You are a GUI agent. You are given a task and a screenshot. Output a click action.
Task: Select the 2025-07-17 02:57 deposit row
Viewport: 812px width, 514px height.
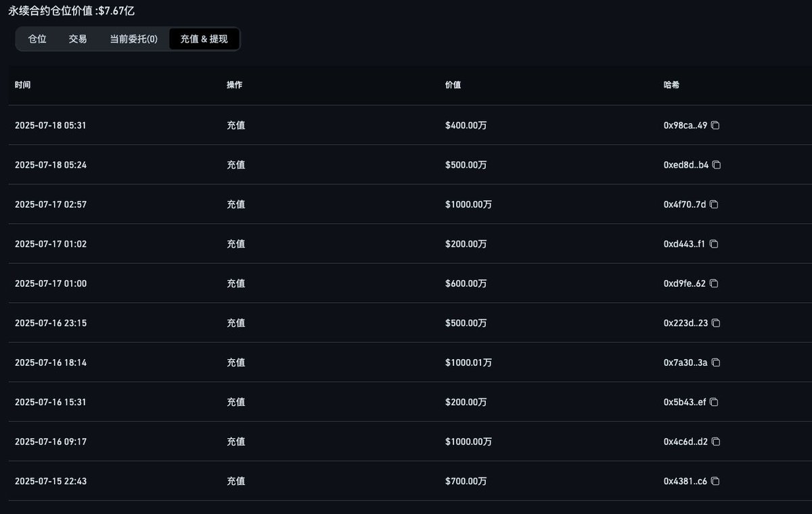(x=410, y=204)
